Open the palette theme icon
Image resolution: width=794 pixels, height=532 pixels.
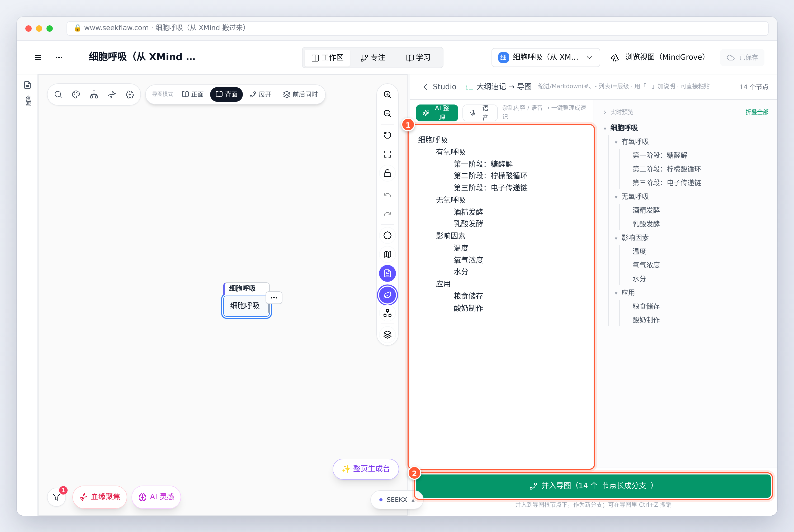[x=76, y=94]
